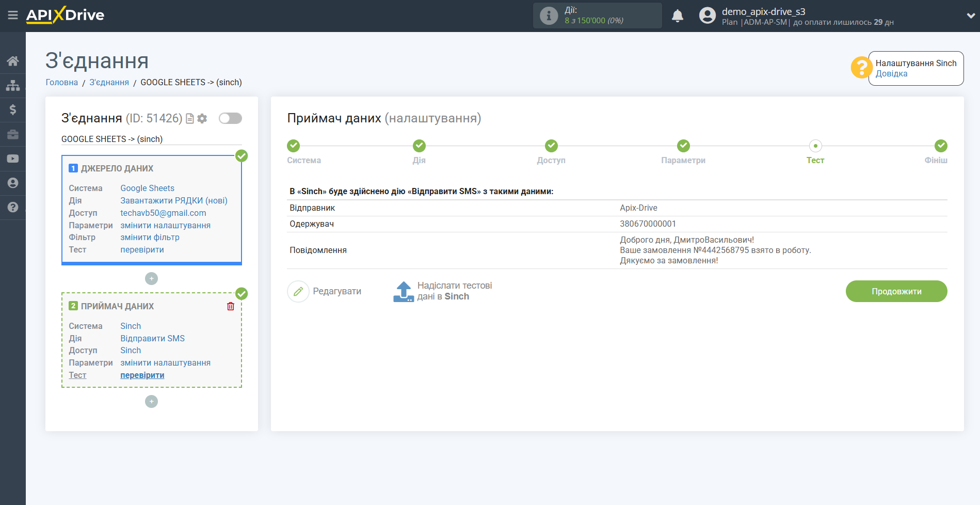980x505 pixels.
Task: Open billing dollar icon in sidebar
Action: [13, 109]
